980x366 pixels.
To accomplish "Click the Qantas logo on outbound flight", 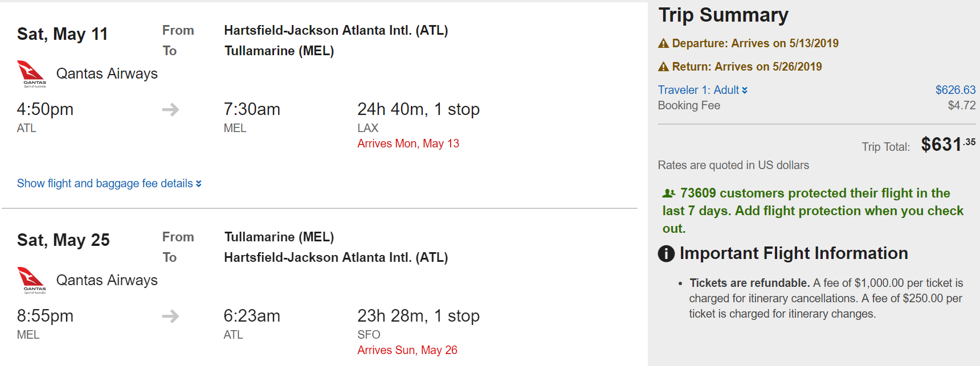I will tap(31, 73).
